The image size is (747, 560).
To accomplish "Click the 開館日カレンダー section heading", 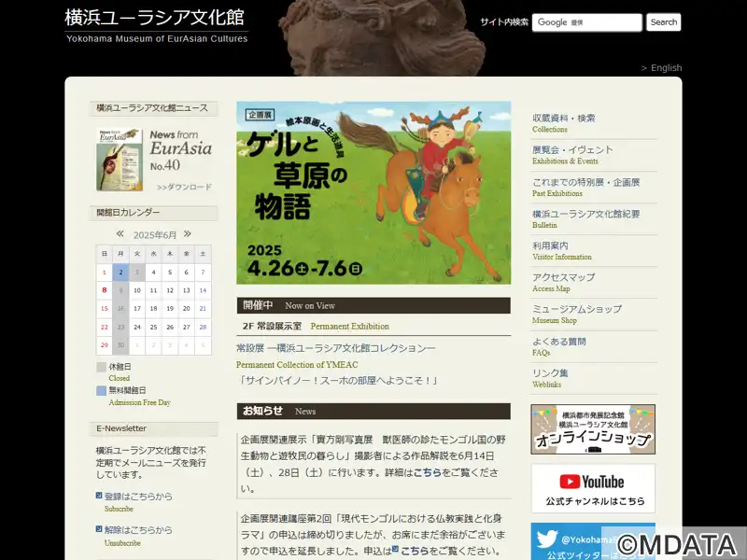I will pos(153,213).
